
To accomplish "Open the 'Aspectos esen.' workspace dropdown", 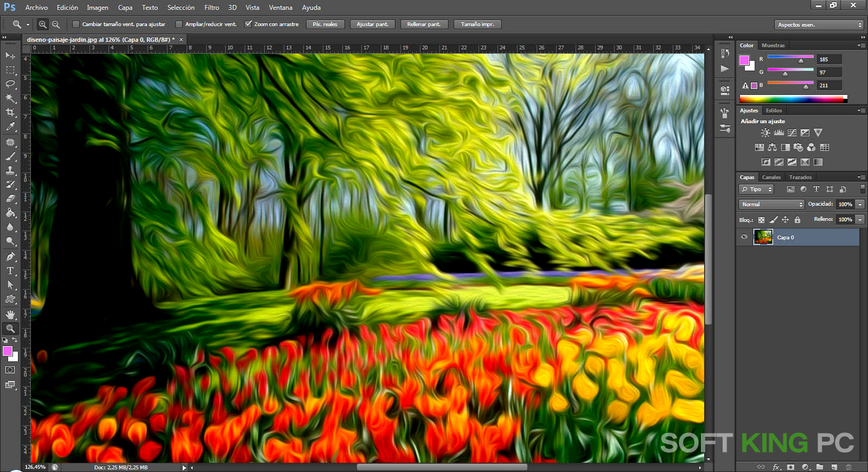I will (819, 25).
